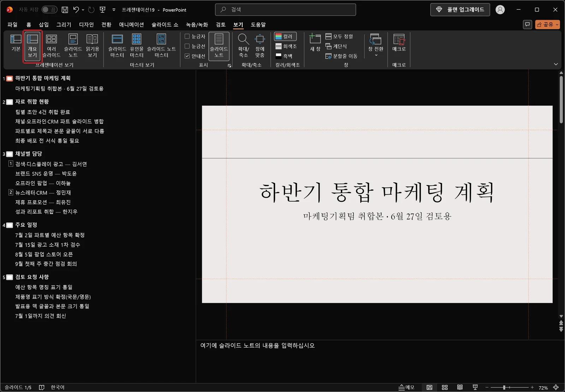This screenshot has height=392, width=565.
Task: Open undo history dropdown arrow
Action: pyautogui.click(x=83, y=10)
